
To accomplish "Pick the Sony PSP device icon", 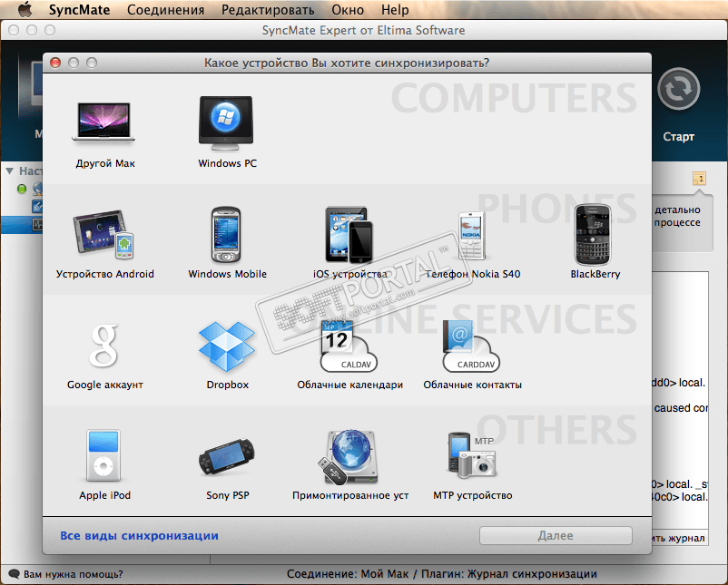I will [227, 457].
